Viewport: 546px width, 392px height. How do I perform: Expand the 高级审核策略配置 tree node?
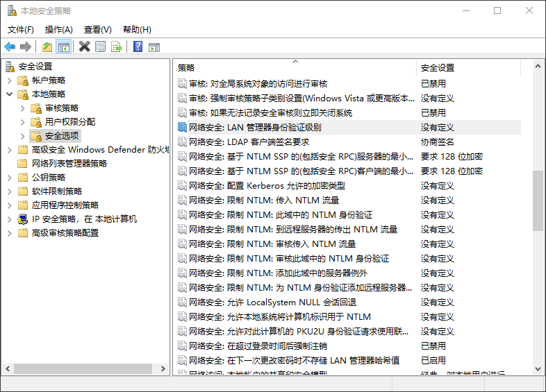click(10, 233)
